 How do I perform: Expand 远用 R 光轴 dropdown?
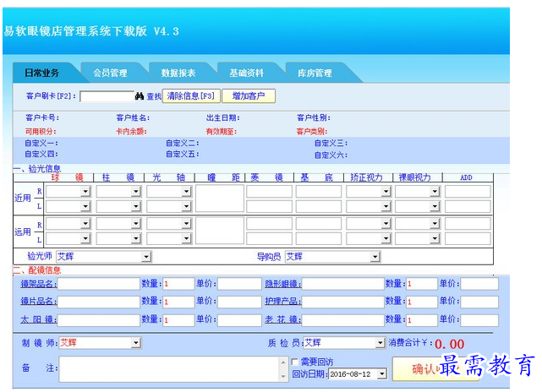[187, 224]
